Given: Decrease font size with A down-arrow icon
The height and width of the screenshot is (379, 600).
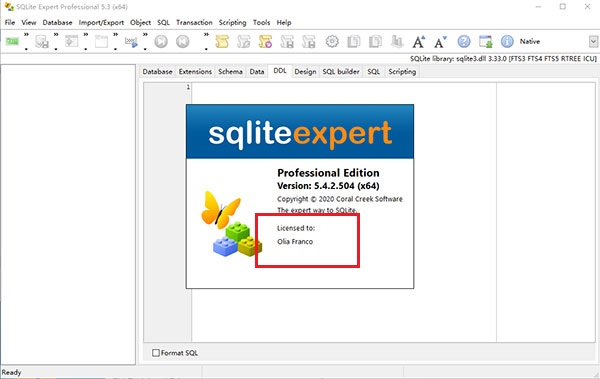Looking at the screenshot, I should pyautogui.click(x=440, y=41).
